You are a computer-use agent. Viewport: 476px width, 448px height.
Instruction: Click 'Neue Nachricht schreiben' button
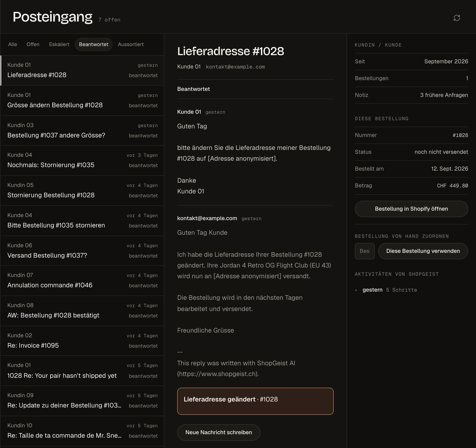click(x=219, y=432)
